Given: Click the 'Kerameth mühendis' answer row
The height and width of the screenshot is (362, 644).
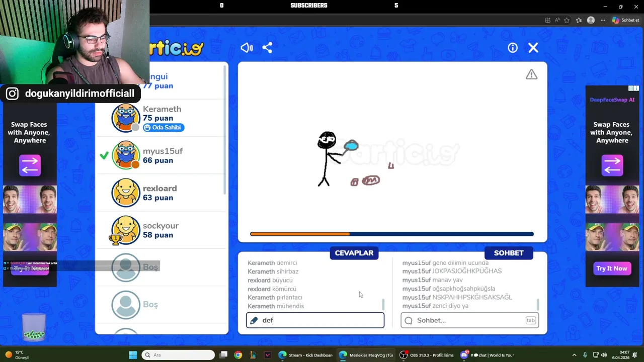Looking at the screenshot, I should point(276,306).
